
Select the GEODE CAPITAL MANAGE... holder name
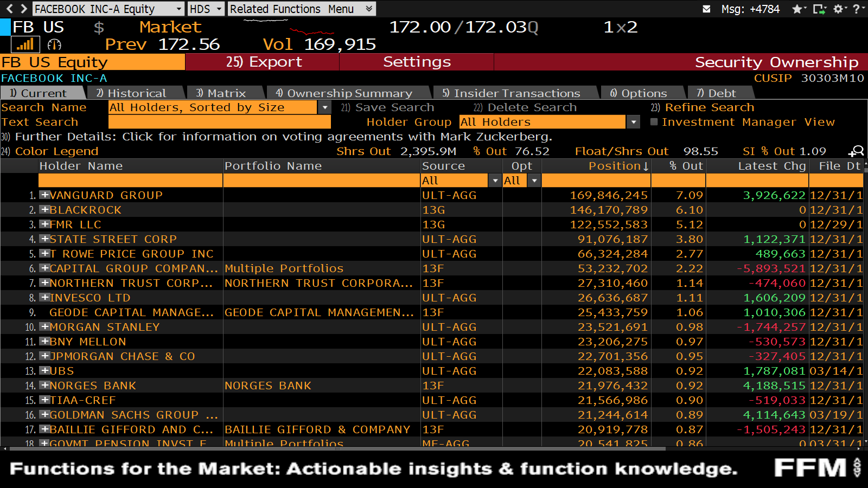click(131, 312)
